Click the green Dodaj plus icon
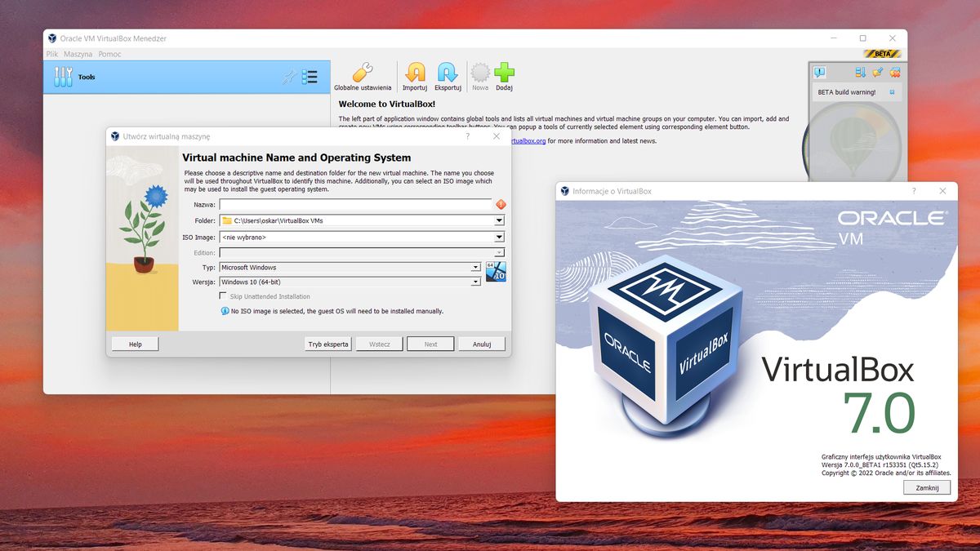This screenshot has width=980, height=551. [x=505, y=75]
